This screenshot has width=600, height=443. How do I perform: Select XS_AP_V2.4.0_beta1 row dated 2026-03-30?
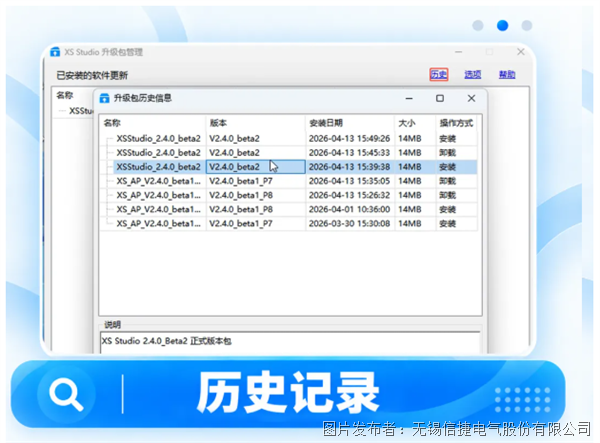pos(289,223)
